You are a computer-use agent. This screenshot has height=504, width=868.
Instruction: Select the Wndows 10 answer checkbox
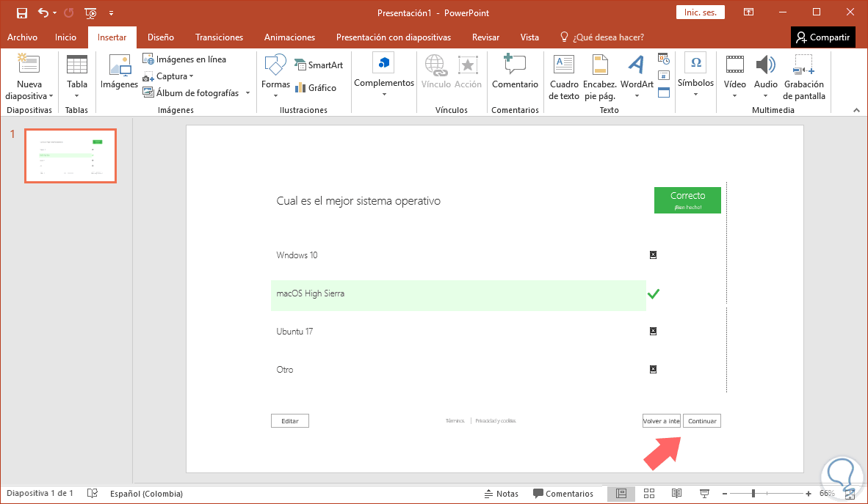click(653, 255)
